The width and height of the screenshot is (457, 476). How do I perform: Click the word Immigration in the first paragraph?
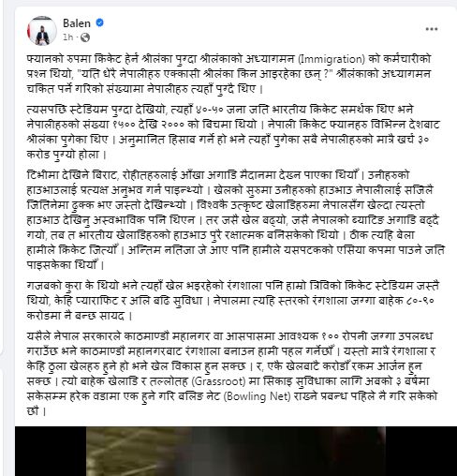pos(332,59)
